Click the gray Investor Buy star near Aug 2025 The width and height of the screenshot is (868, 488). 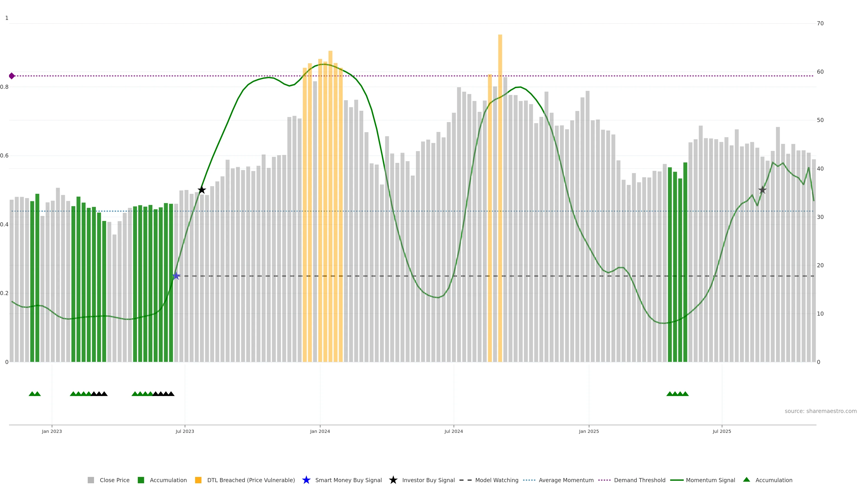tap(762, 190)
